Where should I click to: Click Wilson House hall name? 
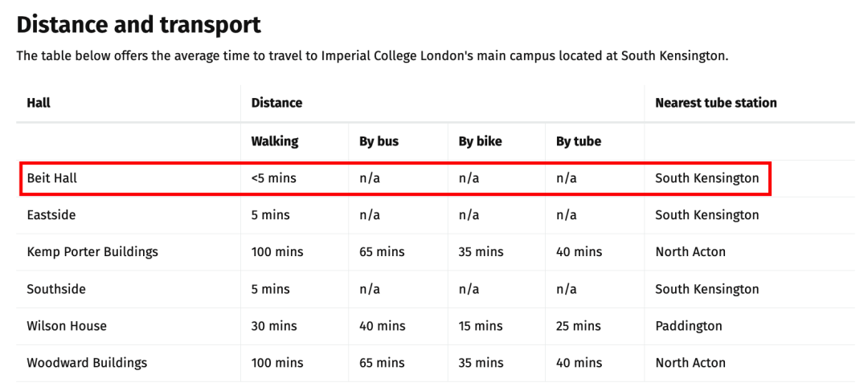coord(67,326)
